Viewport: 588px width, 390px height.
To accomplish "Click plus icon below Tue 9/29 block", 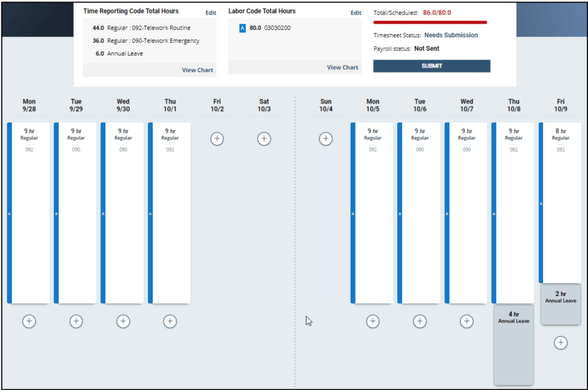I will click(76, 321).
